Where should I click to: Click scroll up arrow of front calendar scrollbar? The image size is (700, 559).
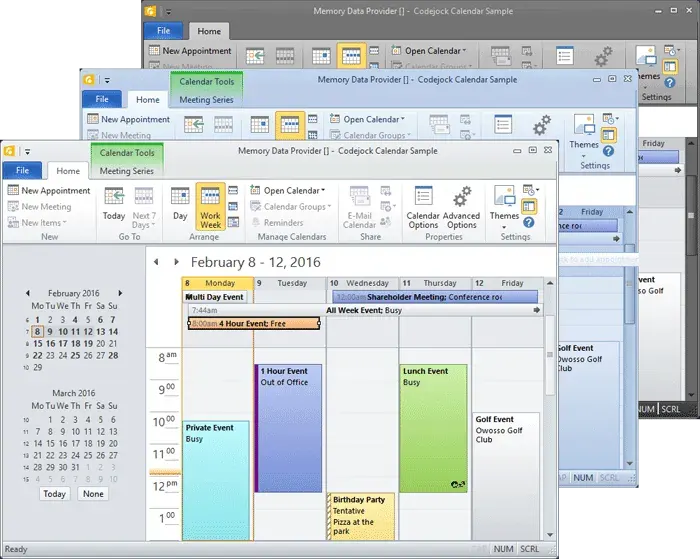(550, 283)
